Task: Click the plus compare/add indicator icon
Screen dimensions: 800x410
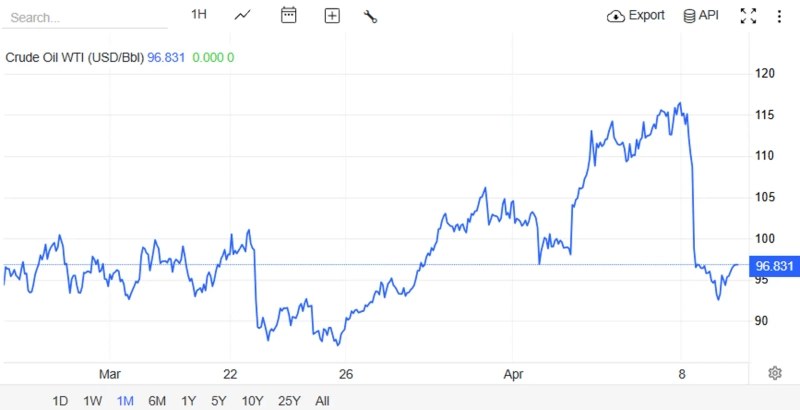Action: pos(332,15)
